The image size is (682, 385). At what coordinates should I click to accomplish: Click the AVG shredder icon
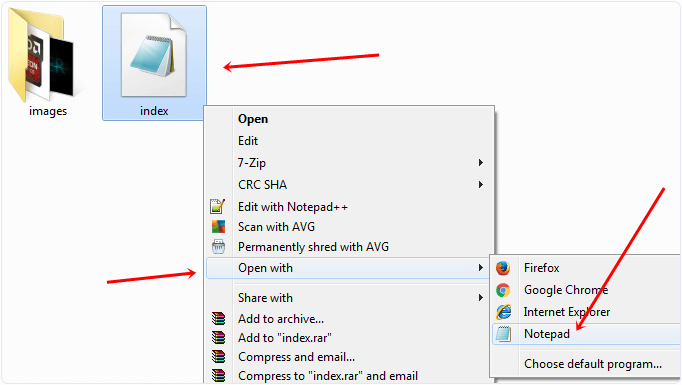(x=218, y=247)
